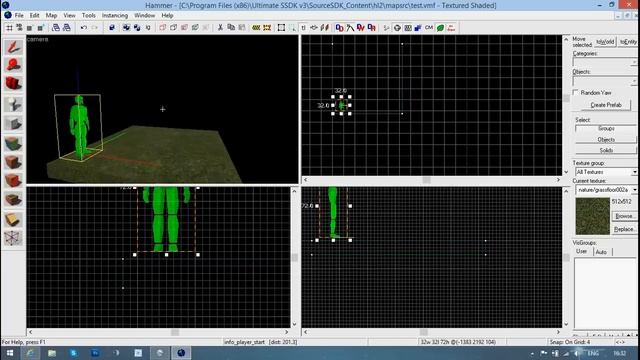Click Apply Current Texture tool
The height and width of the screenshot is (360, 640).
tap(13, 162)
